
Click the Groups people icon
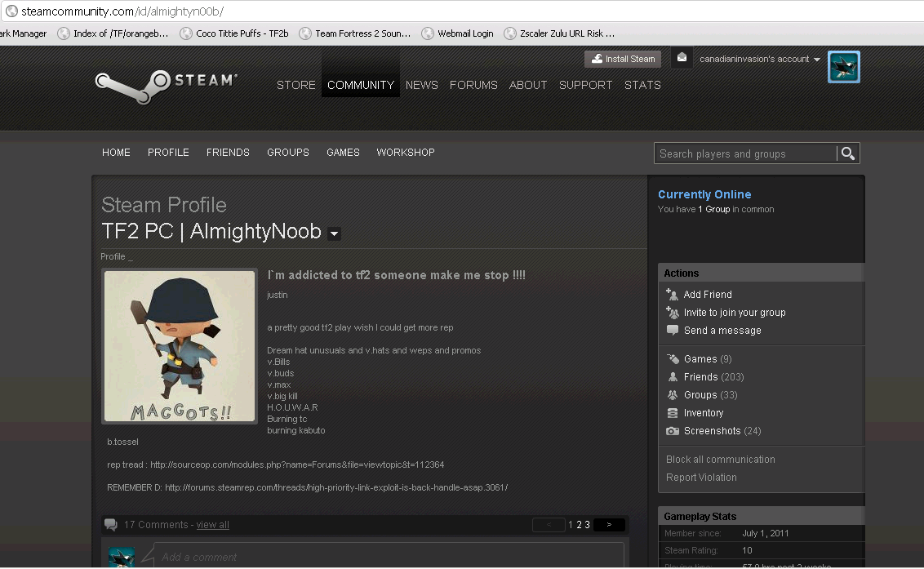(x=673, y=394)
